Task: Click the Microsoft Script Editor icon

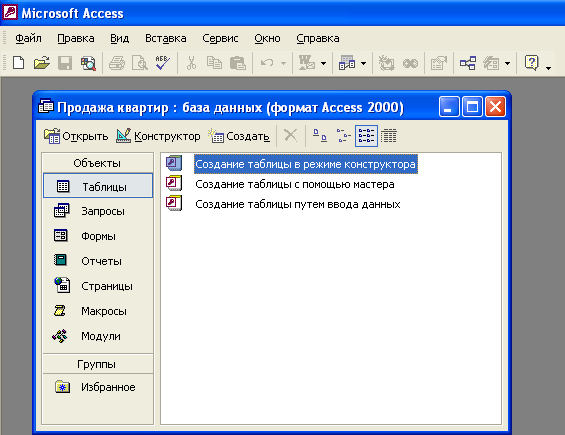Action: [x=410, y=63]
